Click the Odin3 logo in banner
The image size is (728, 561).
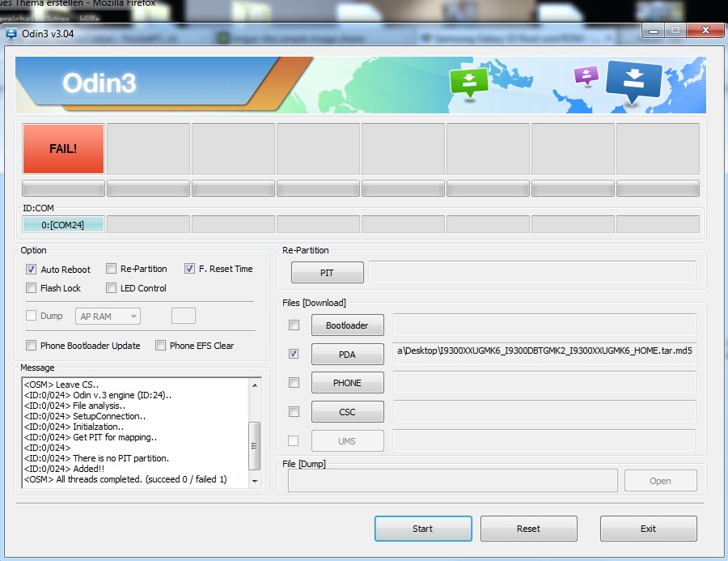(99, 83)
